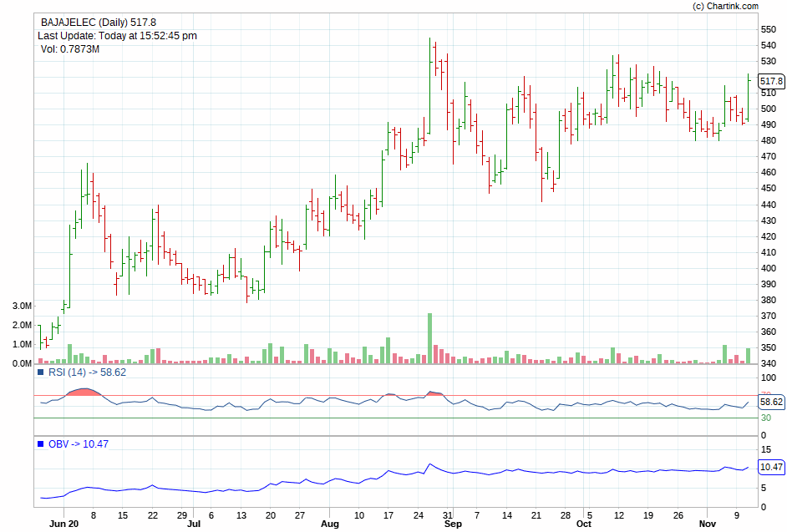Viewport: 787px width, 532px height.
Task: Click the BAJAJELEC (Daily) 517.8 title
Action: click(x=99, y=23)
